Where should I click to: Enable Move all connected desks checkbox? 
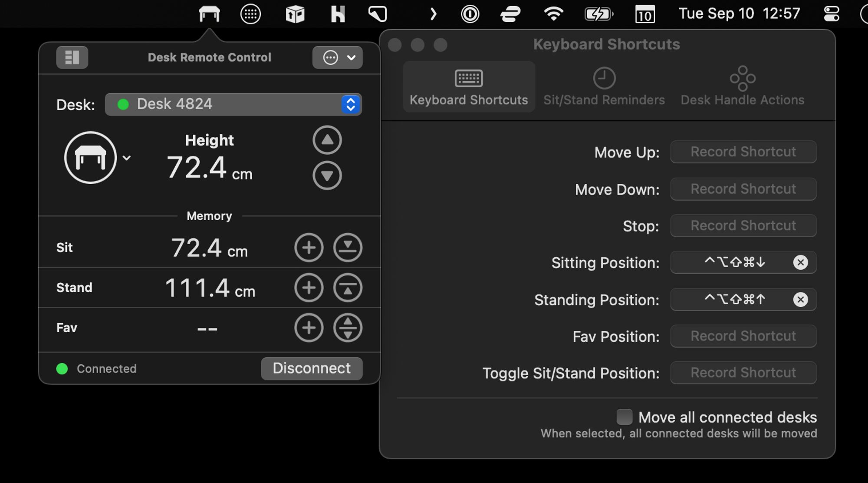625,417
